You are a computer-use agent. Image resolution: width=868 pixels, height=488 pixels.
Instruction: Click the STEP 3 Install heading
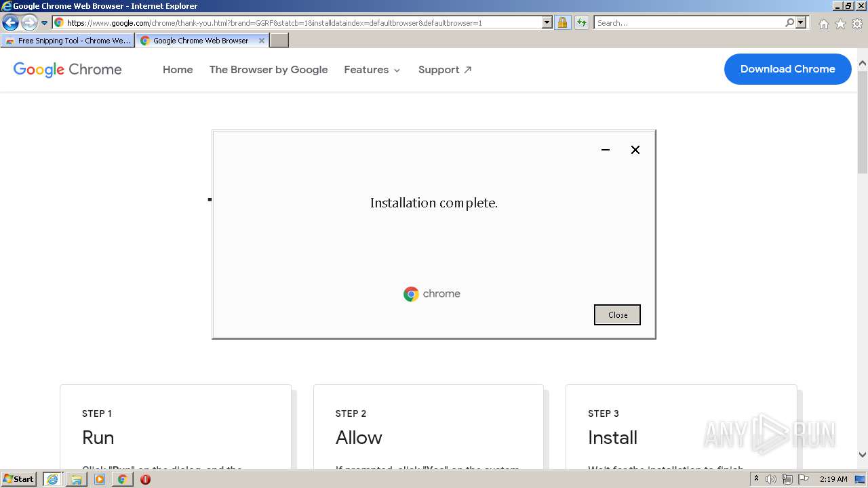613,437
